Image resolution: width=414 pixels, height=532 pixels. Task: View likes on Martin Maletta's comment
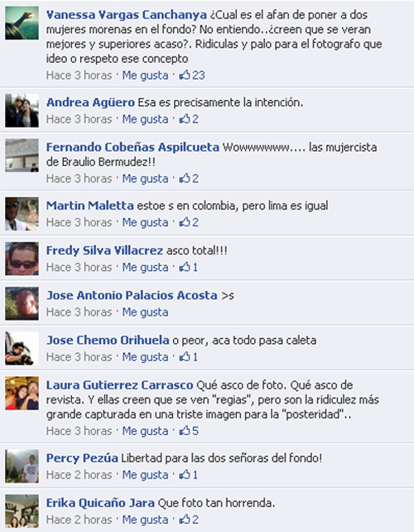click(x=189, y=222)
